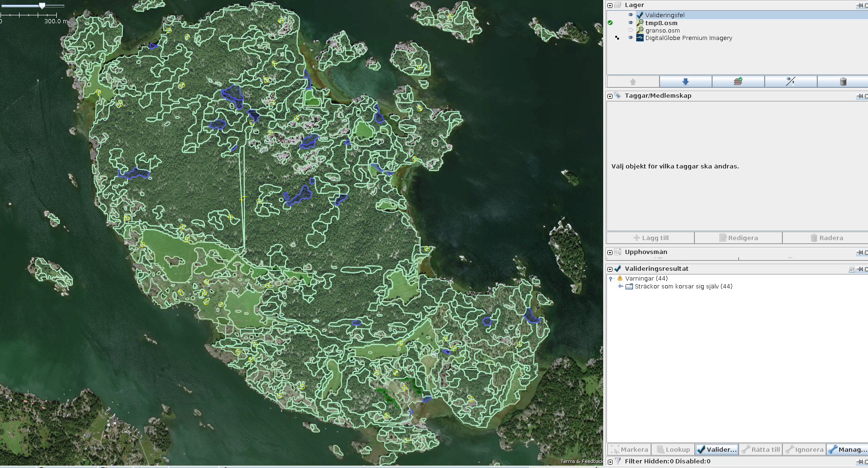Expand the self-crossing ways warning node
868x468 pixels.
coord(620,287)
